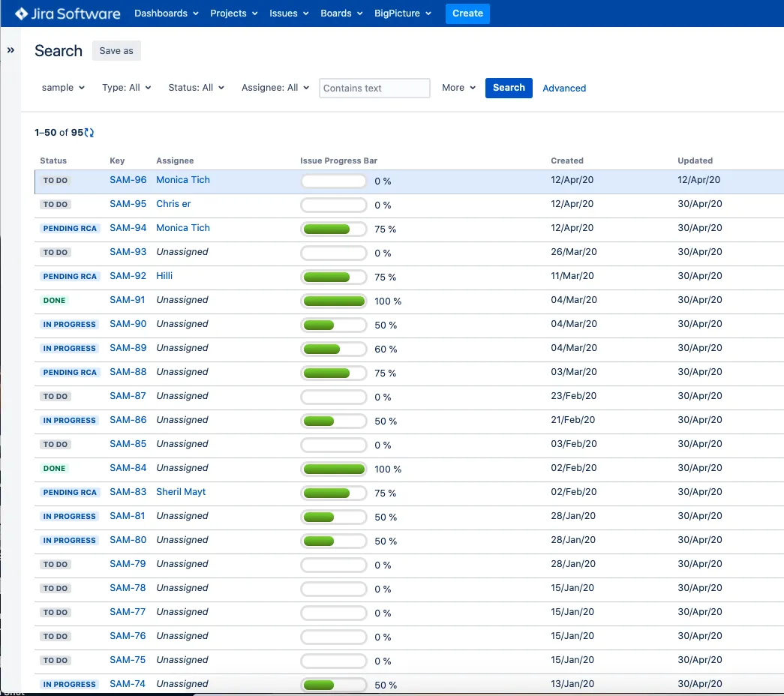
Task: Open the Dashboards menu
Action: point(166,13)
